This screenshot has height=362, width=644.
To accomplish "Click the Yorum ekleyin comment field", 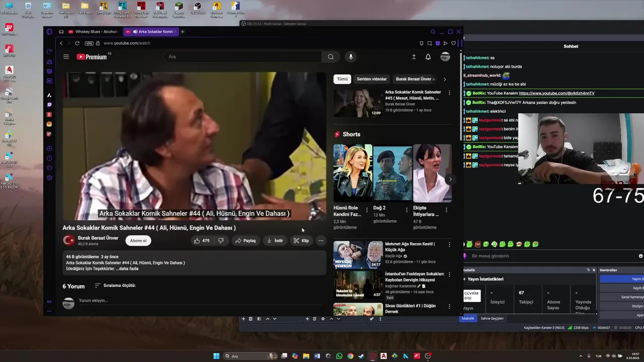I will 200,301.
